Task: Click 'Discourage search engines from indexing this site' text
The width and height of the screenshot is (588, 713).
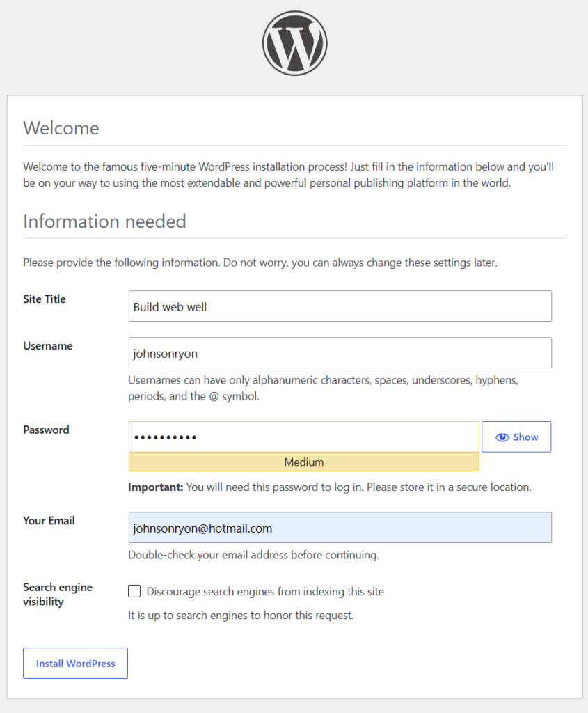Action: coord(265,592)
